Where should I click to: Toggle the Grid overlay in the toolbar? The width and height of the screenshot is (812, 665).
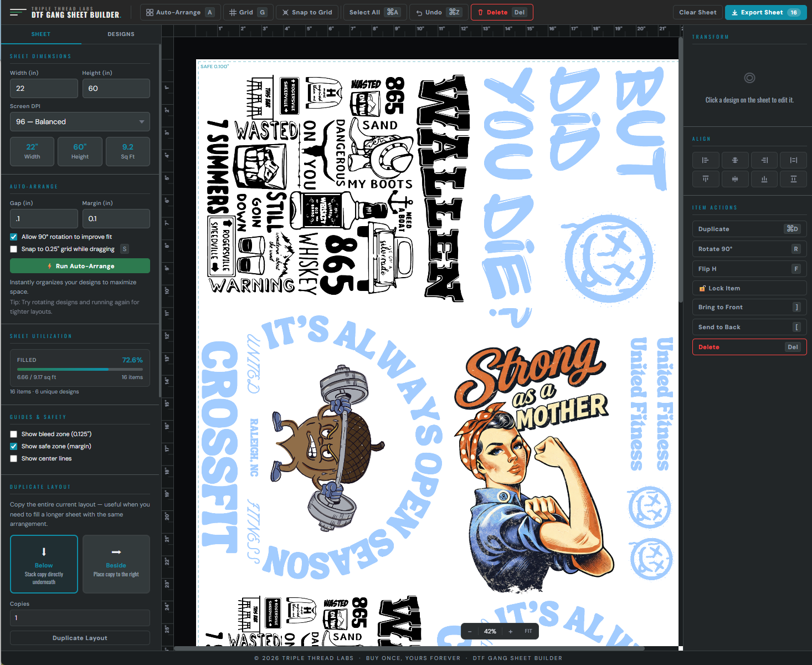(x=248, y=12)
